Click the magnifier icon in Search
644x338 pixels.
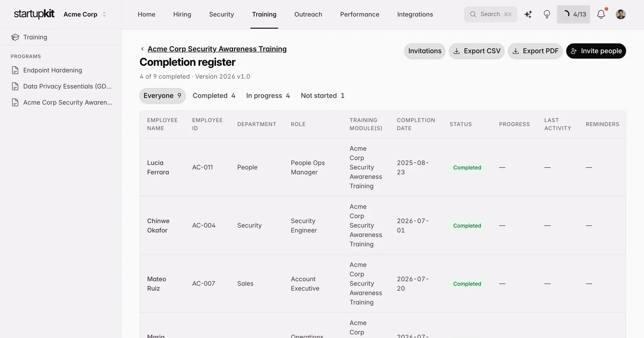[x=473, y=14]
